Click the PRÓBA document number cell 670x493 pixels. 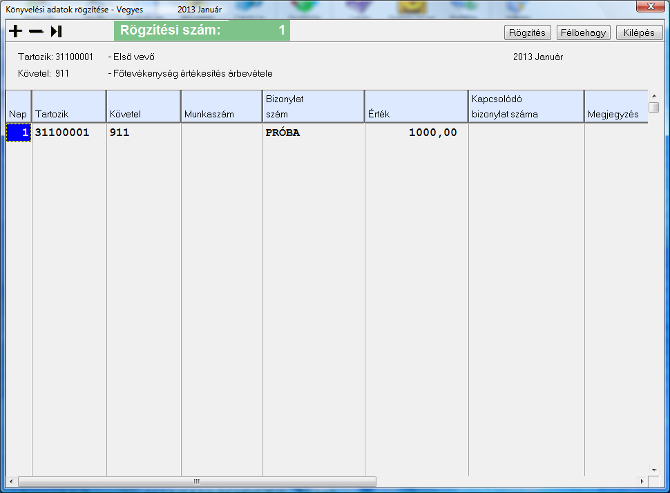pyautogui.click(x=313, y=132)
